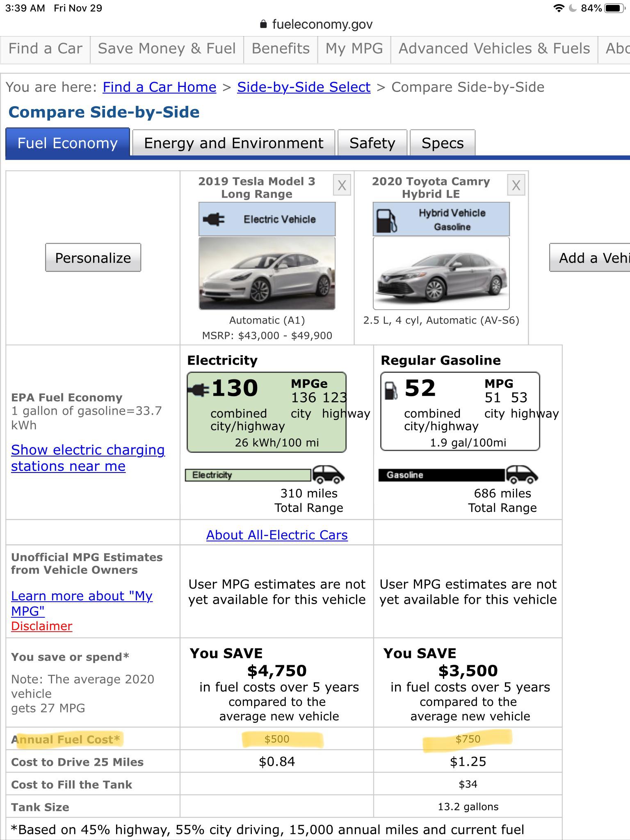
Task: Click the Automatic (A1) transmission text
Action: point(267,320)
